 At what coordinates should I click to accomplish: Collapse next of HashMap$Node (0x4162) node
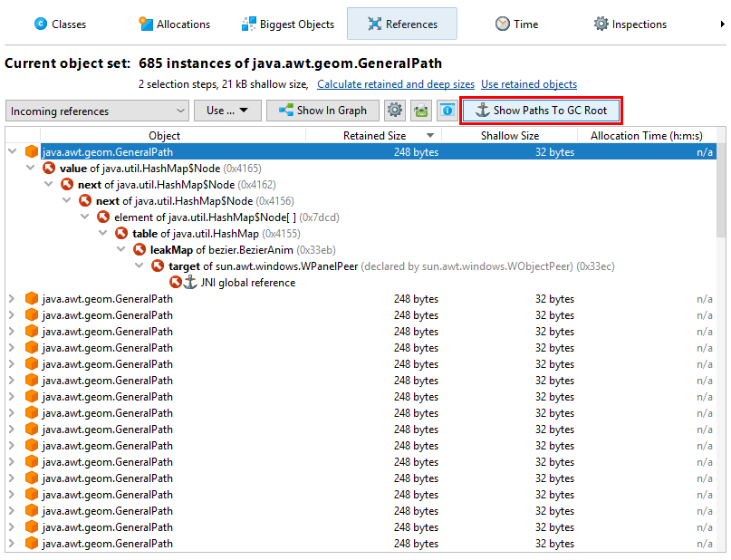pyautogui.click(x=49, y=184)
